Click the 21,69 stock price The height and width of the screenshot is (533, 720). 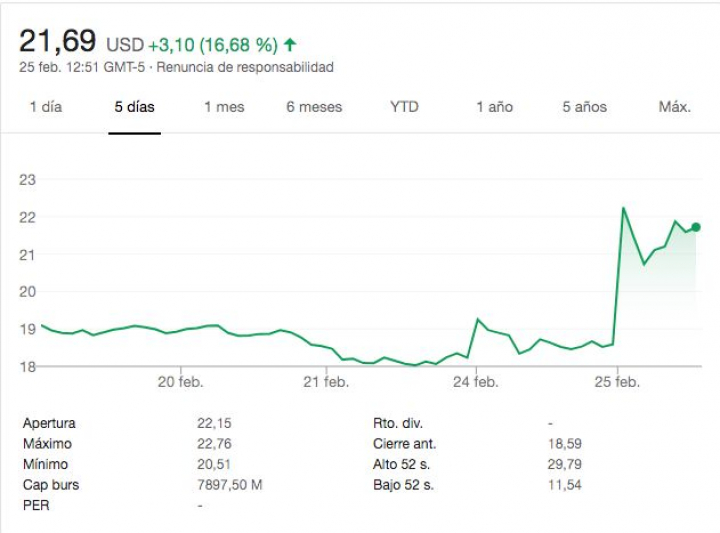click(x=58, y=43)
